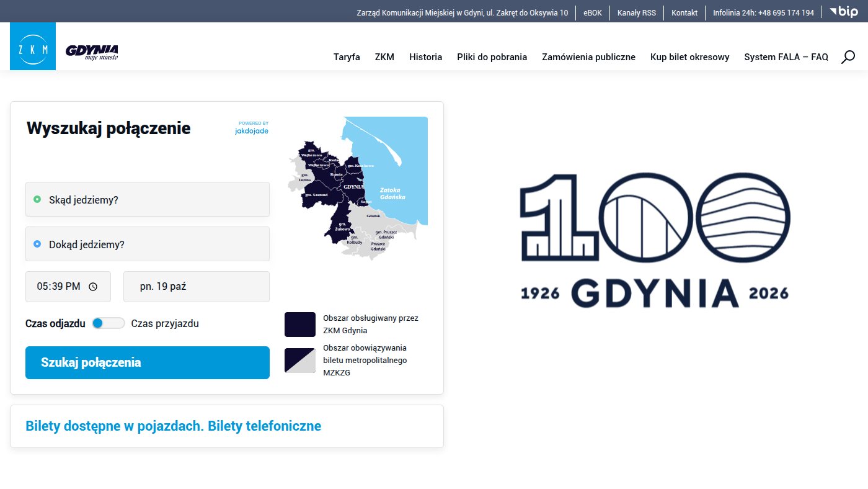Open the Taryfa menu

point(347,57)
